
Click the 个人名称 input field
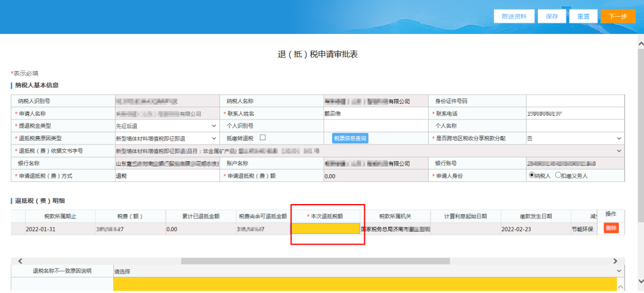coord(575,126)
